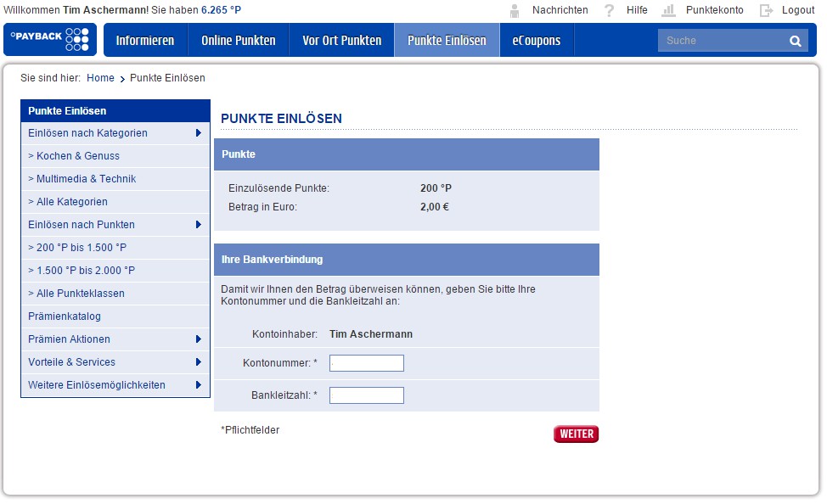Click the PAYBACK logo
Image resolution: width=827 pixels, height=504 pixels.
[49, 40]
